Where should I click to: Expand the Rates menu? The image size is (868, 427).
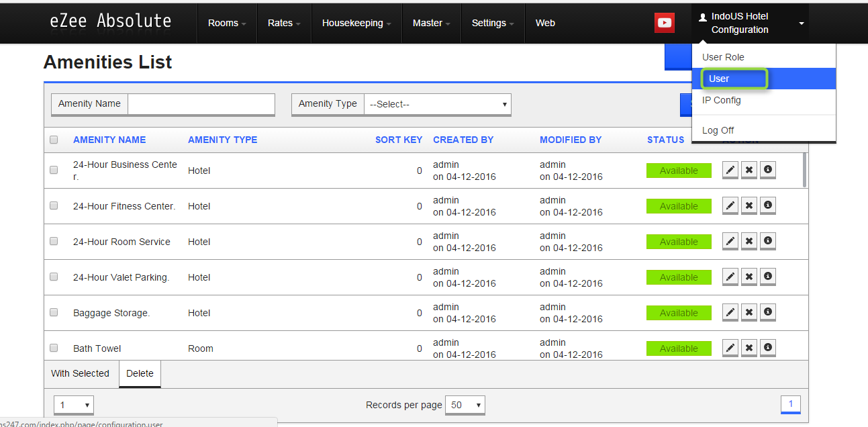coord(284,23)
